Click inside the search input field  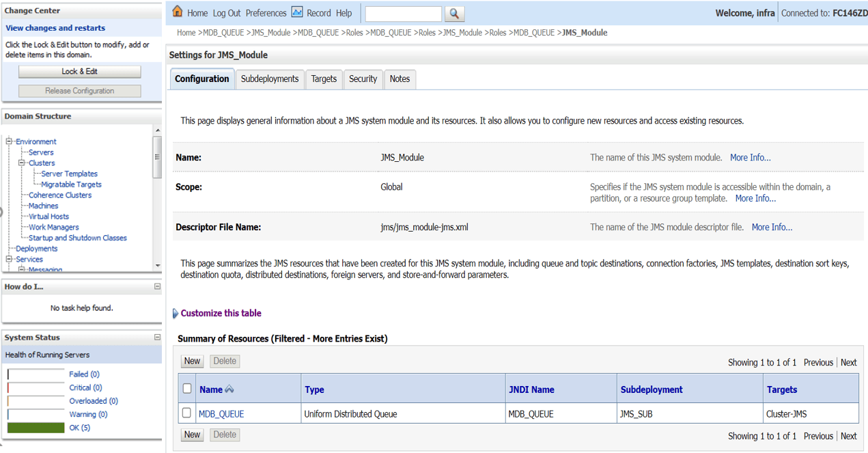tap(403, 13)
